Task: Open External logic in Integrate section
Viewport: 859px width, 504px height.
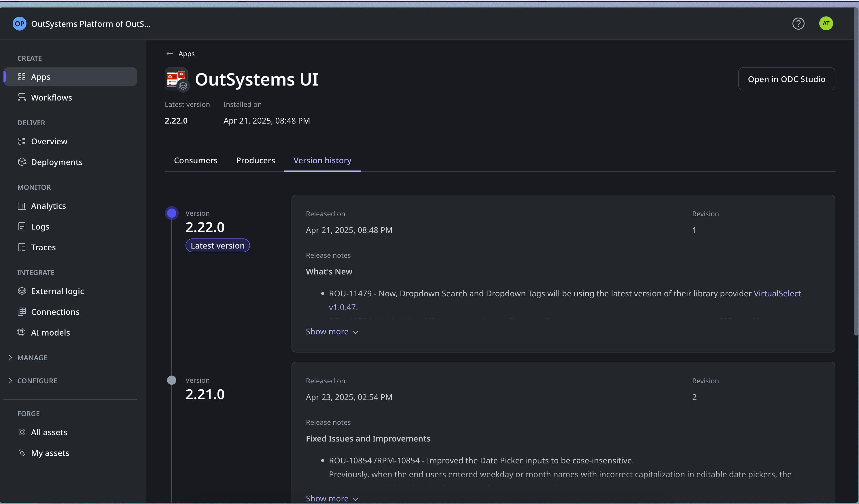Action: (70, 291)
